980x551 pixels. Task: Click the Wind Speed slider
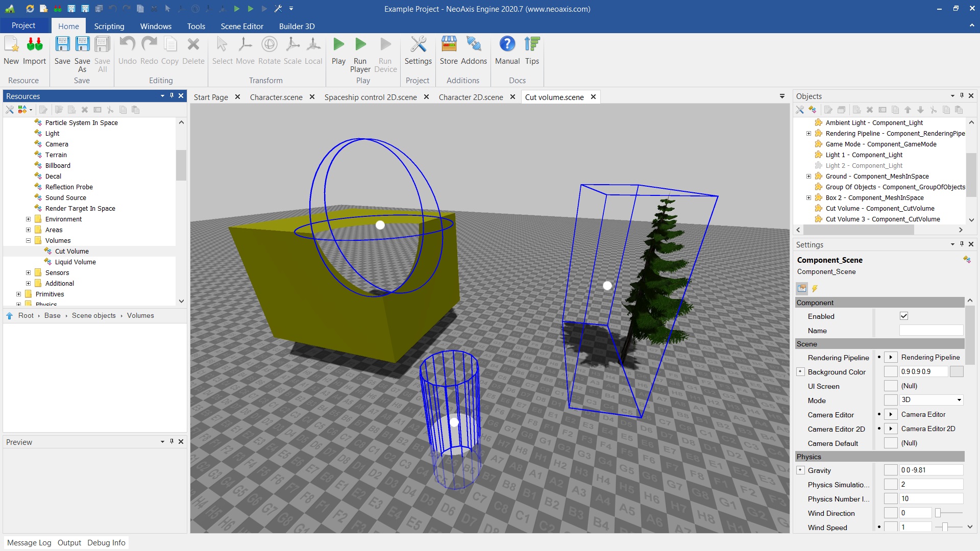pyautogui.click(x=945, y=527)
